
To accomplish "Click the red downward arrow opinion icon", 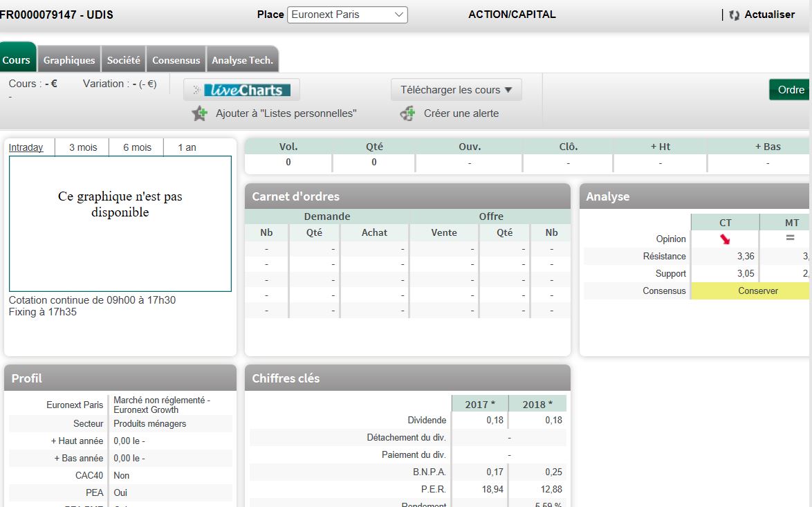I will [725, 239].
